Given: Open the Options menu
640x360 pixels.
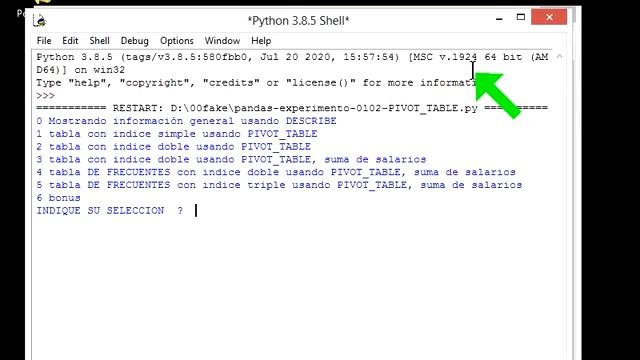Looking at the screenshot, I should 176,41.
